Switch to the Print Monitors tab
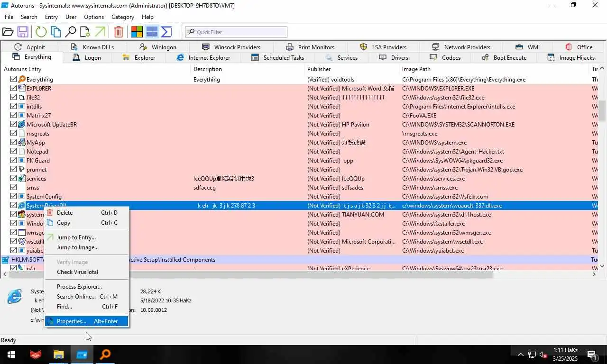The image size is (607, 364). click(x=310, y=47)
